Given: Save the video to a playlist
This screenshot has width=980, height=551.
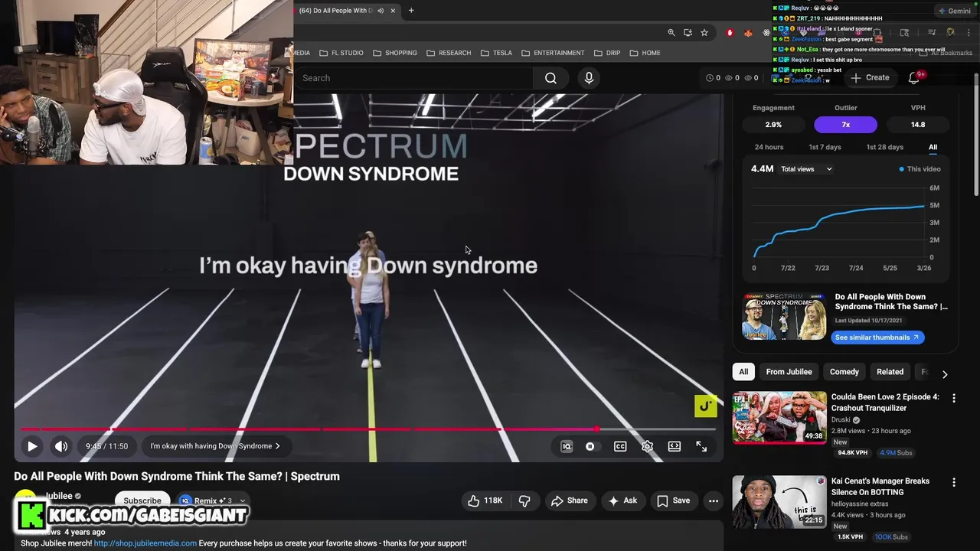Looking at the screenshot, I should point(673,500).
